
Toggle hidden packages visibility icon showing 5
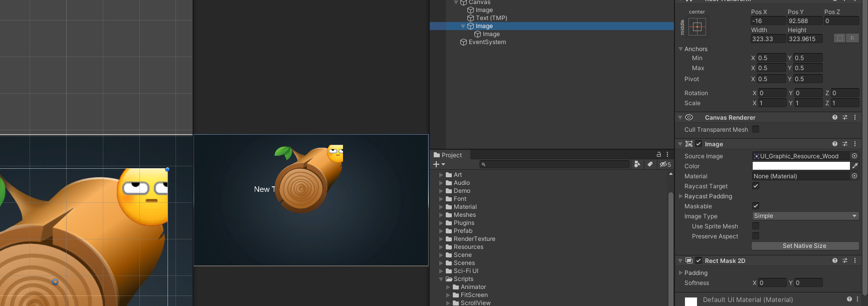665,164
